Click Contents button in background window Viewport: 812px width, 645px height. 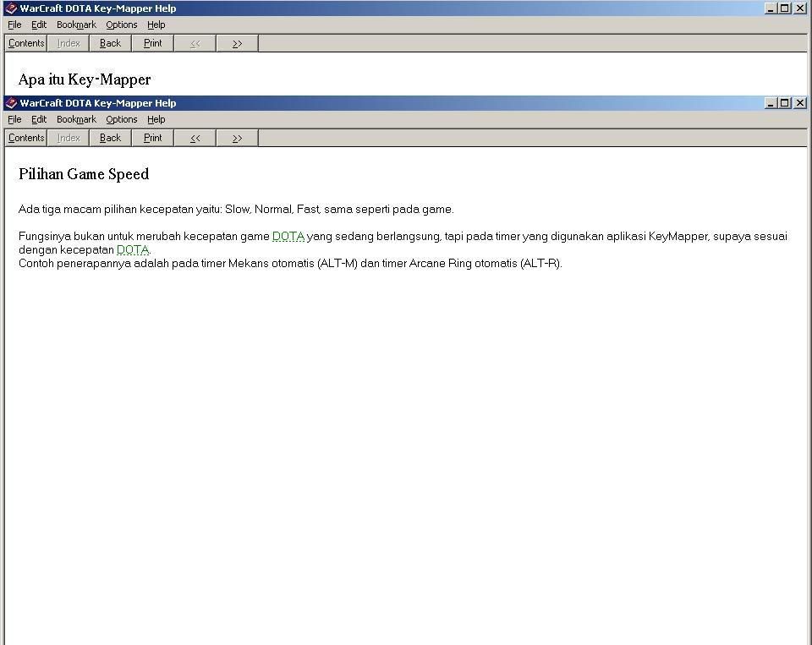[26, 43]
